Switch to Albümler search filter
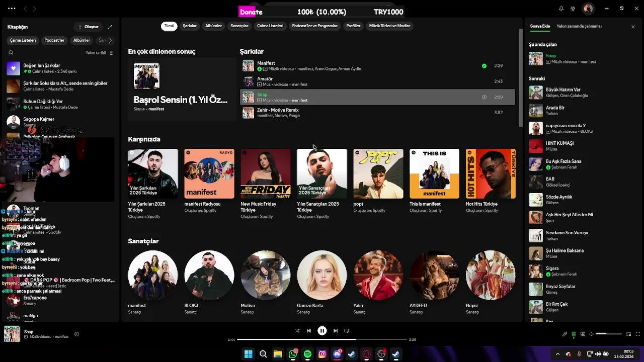This screenshot has height=362, width=644. tap(213, 26)
